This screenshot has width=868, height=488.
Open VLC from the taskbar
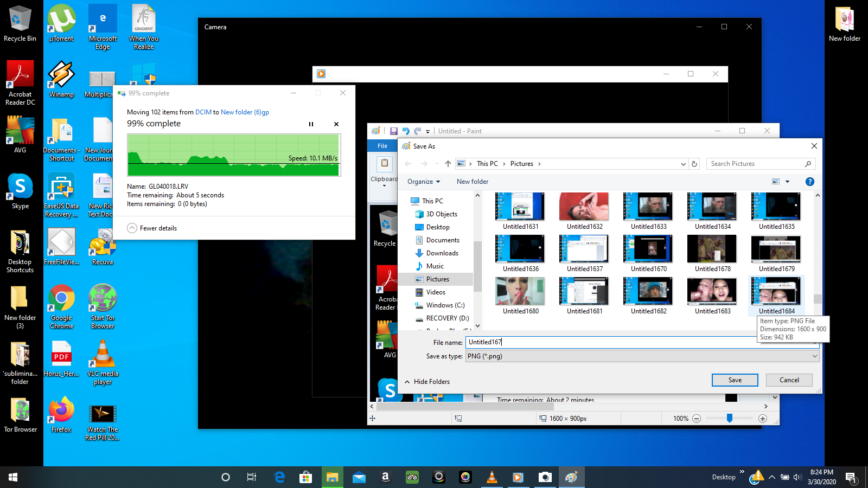(492, 477)
